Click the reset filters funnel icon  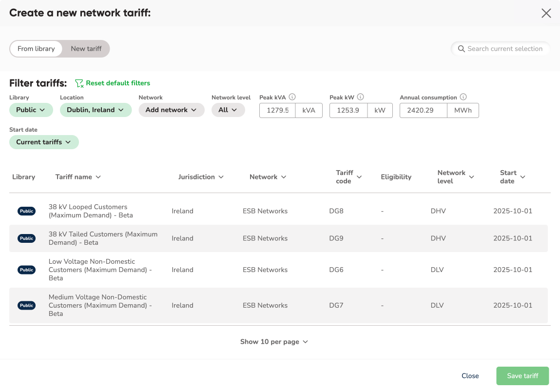point(79,83)
